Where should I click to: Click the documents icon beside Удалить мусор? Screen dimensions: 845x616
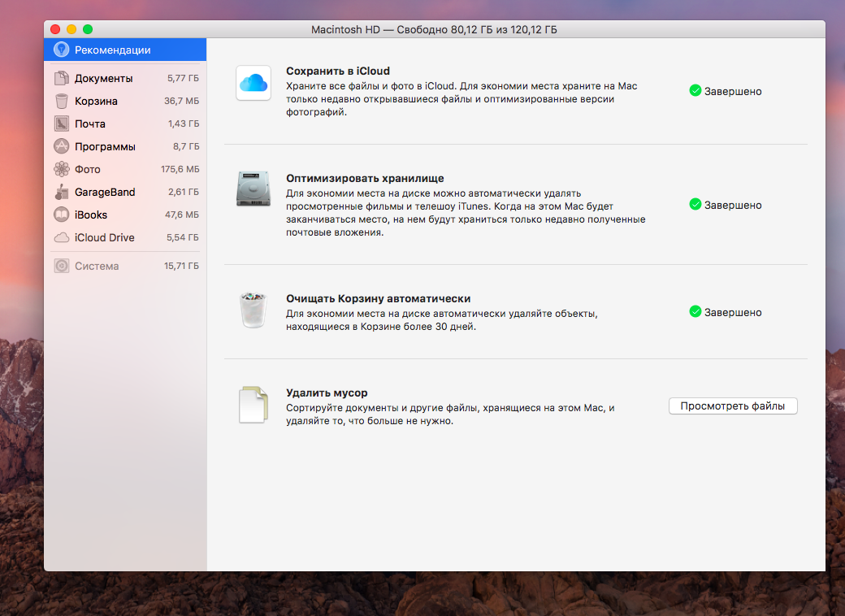click(253, 404)
